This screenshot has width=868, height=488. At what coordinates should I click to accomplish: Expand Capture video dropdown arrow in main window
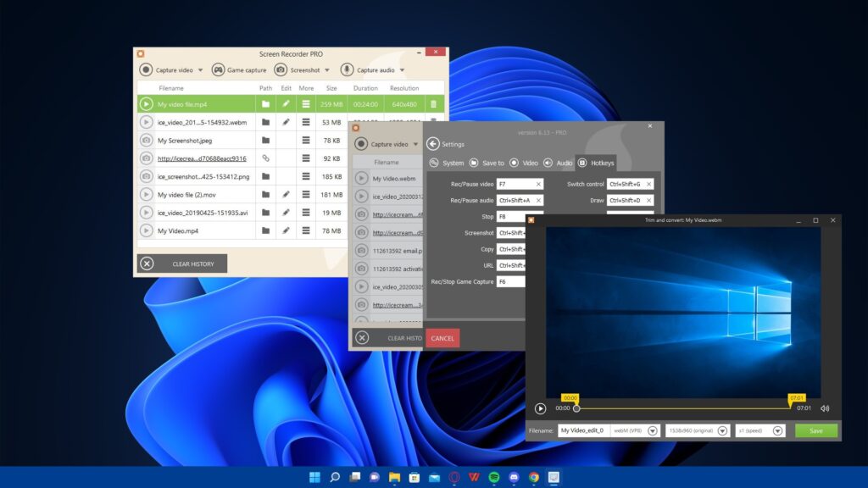pyautogui.click(x=200, y=70)
